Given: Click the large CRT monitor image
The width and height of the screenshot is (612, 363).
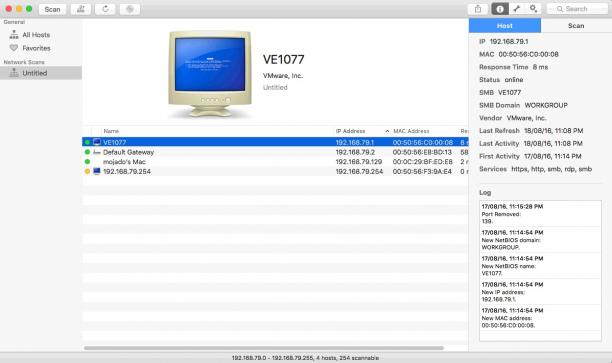Looking at the screenshot, I should pyautogui.click(x=210, y=73).
